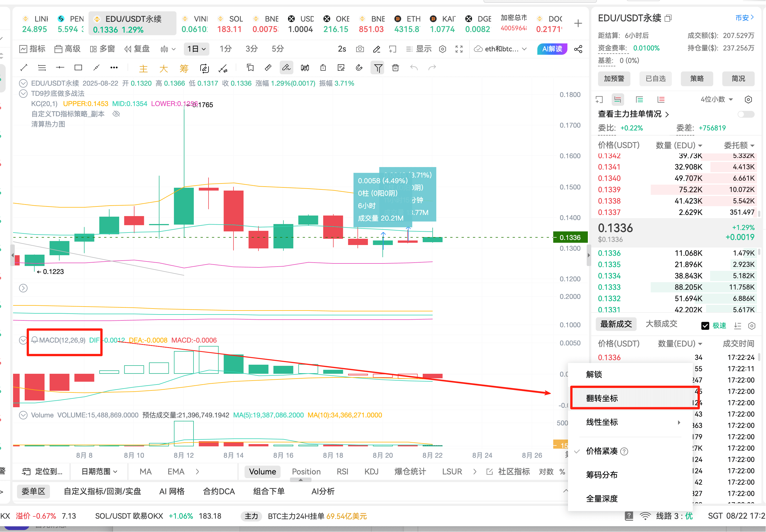Open the 日期范围 dropdown
Viewport: 766px width, 532px height.
pyautogui.click(x=99, y=472)
